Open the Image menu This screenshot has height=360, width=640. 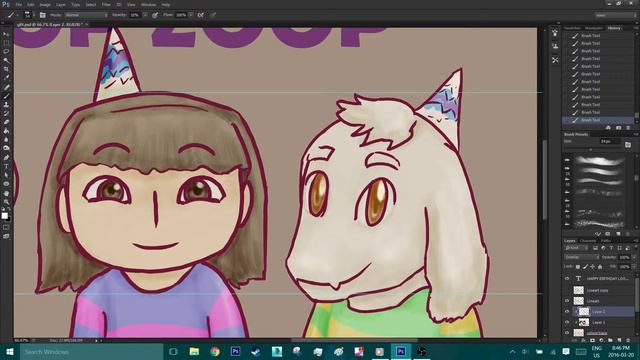coord(45,4)
